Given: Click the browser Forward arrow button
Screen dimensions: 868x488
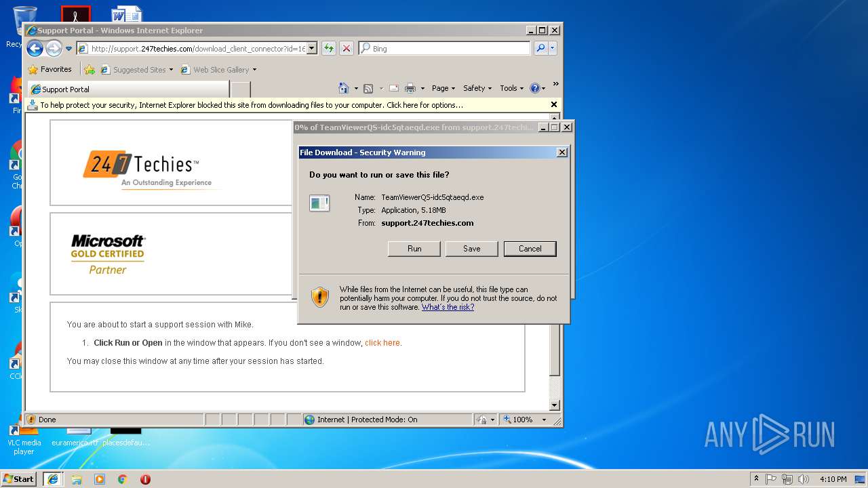Looking at the screenshot, I should pos(54,48).
